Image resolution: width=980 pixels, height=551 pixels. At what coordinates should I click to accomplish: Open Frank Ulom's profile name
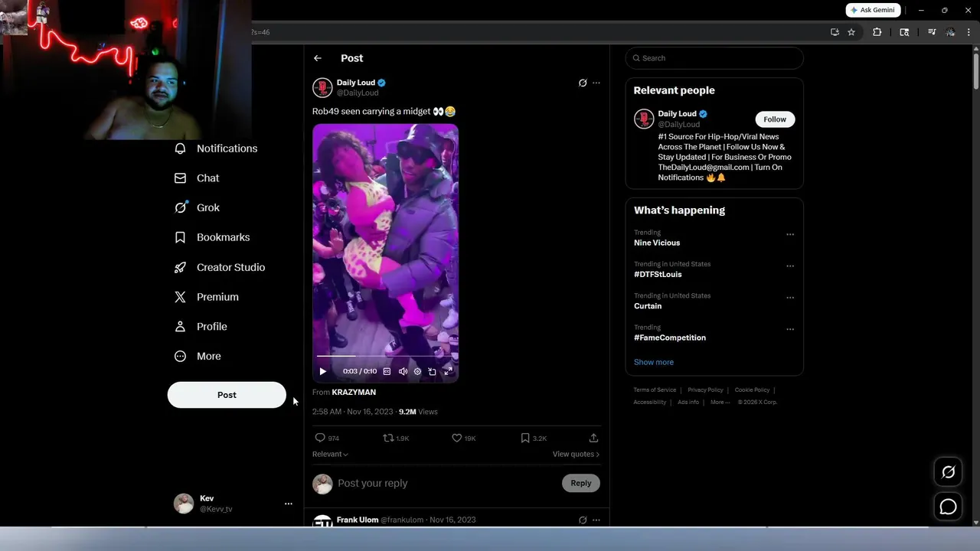(x=358, y=520)
